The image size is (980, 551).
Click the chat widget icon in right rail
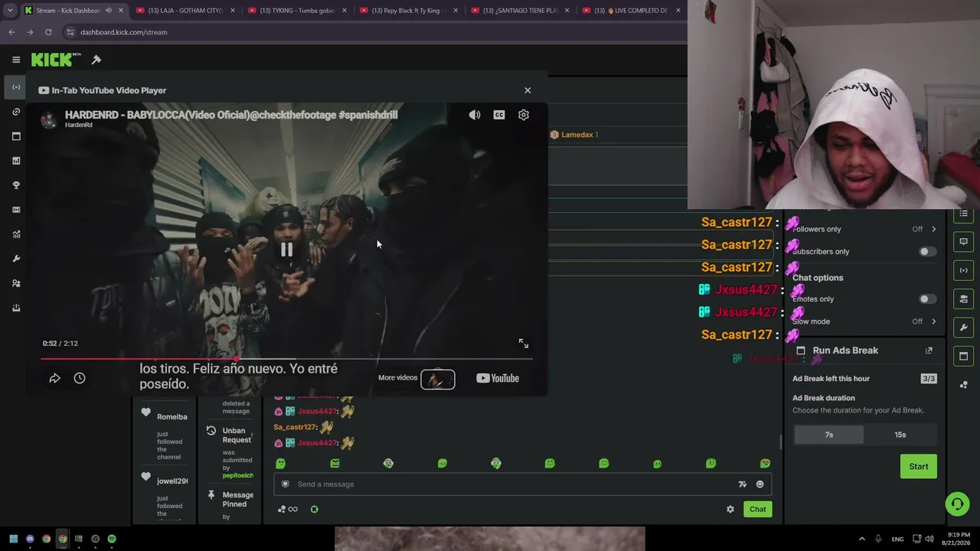click(x=964, y=242)
